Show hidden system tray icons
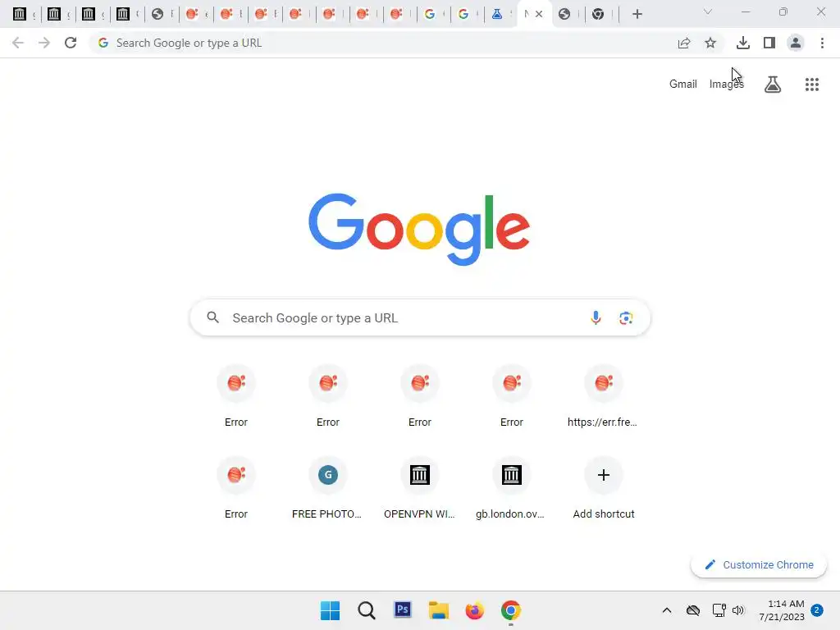840x630 pixels. (667, 610)
